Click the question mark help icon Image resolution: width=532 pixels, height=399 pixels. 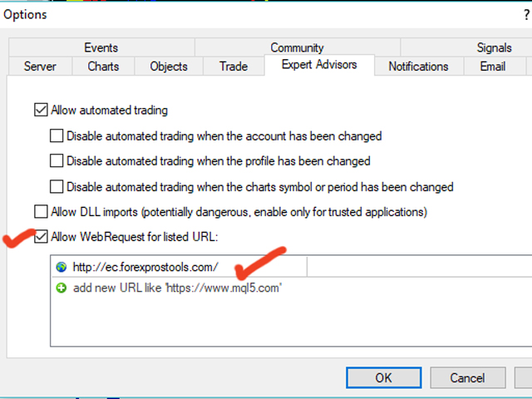(x=527, y=15)
